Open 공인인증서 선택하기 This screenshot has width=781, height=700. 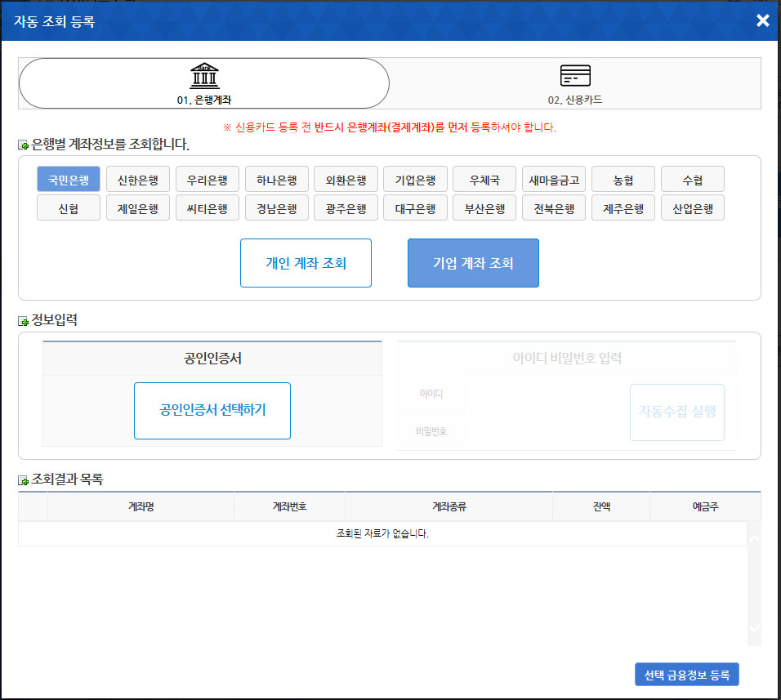click(x=212, y=411)
